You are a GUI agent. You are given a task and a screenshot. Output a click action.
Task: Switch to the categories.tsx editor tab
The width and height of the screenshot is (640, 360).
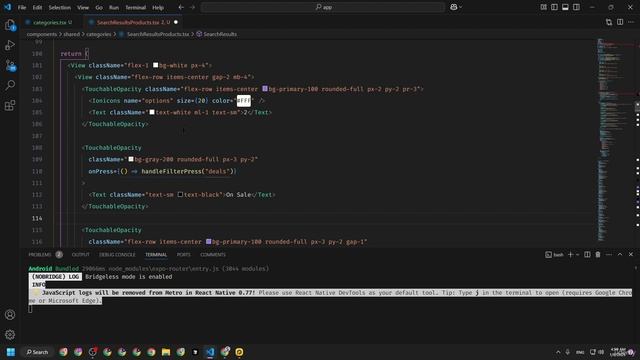pos(49,22)
